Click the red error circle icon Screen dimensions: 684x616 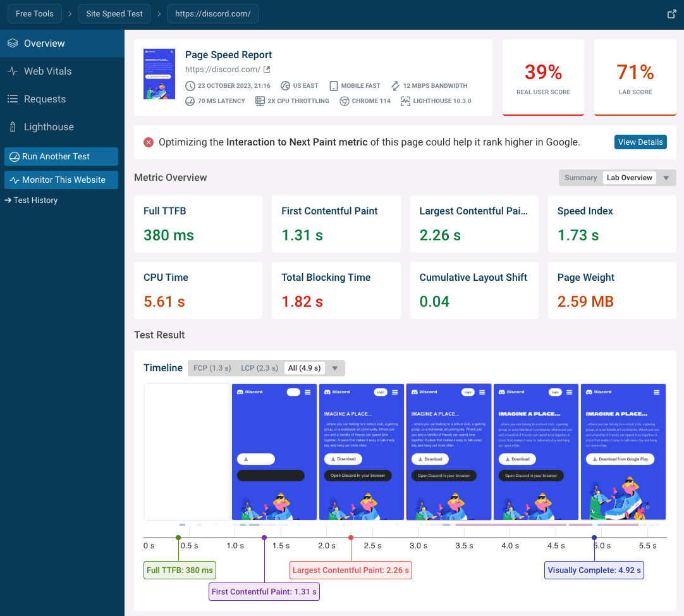pos(149,142)
